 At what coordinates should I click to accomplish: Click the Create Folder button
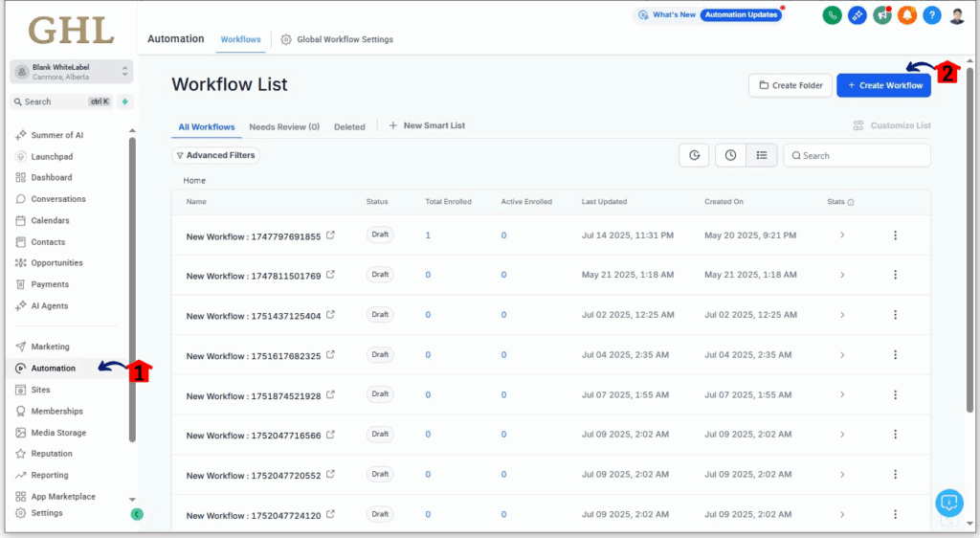click(790, 85)
